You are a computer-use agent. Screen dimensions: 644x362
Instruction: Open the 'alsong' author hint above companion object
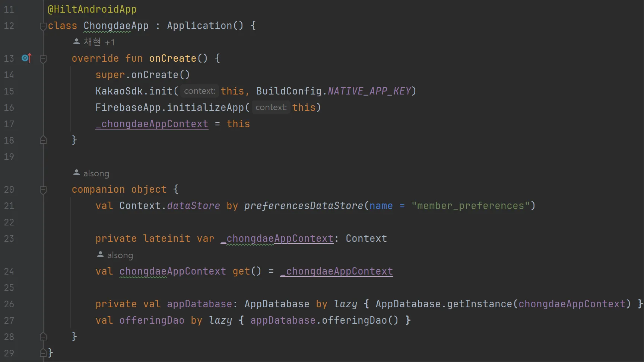(91, 173)
